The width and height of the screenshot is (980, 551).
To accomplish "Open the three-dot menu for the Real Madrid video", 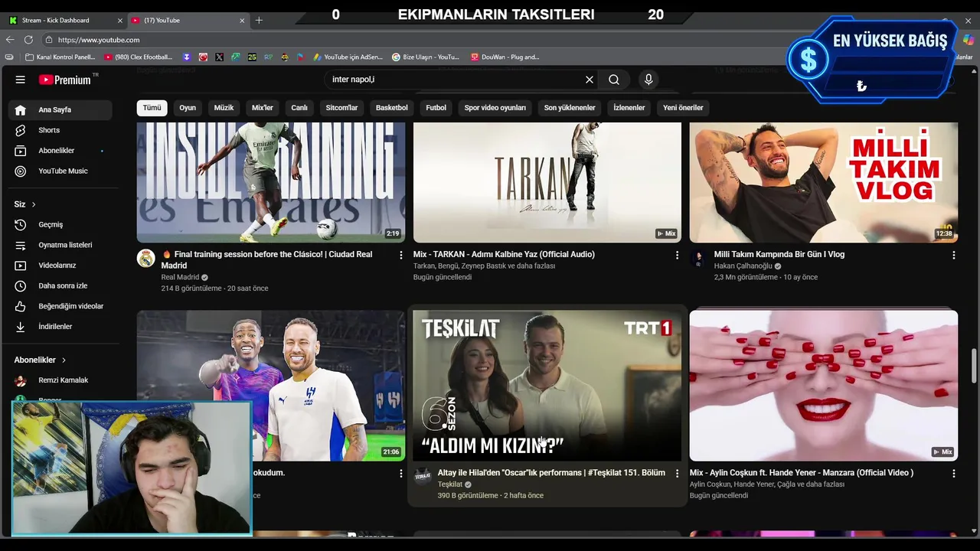I will [x=400, y=255].
